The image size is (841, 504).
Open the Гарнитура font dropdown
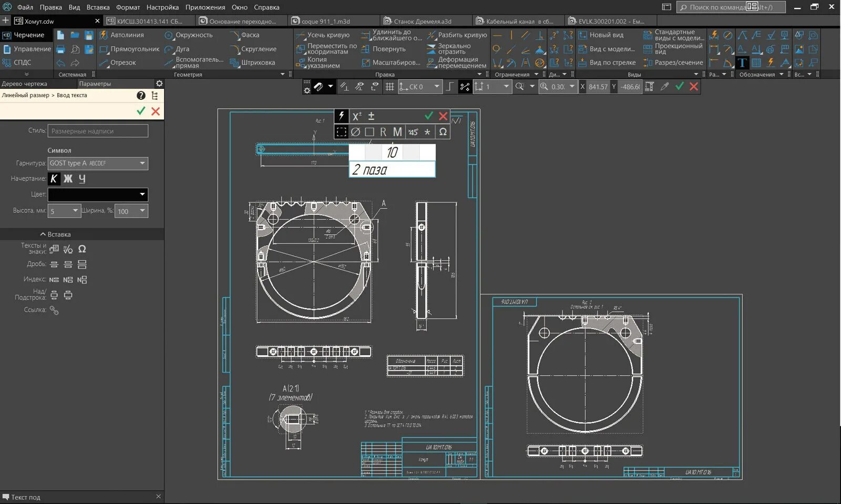coord(142,163)
